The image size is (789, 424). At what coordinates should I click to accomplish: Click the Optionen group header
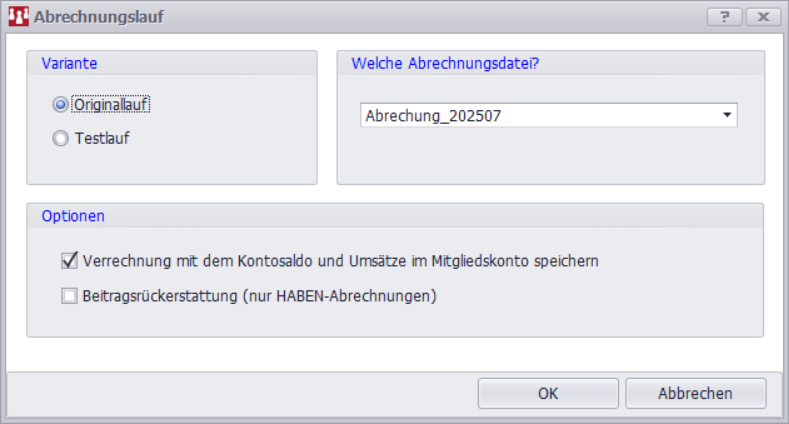(73, 215)
